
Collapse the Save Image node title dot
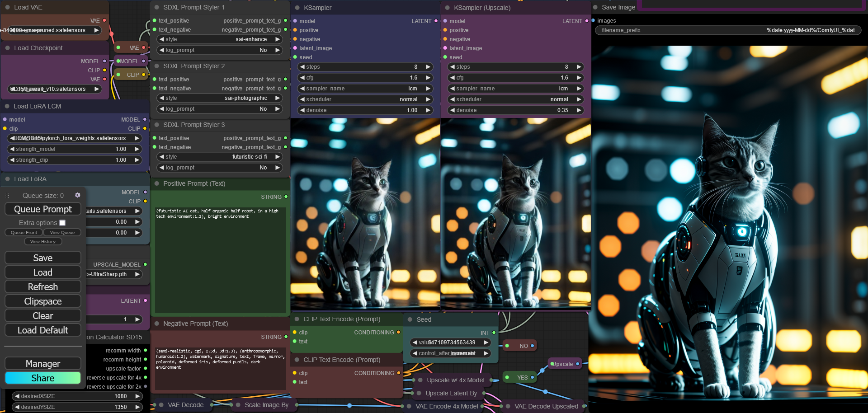pos(595,7)
